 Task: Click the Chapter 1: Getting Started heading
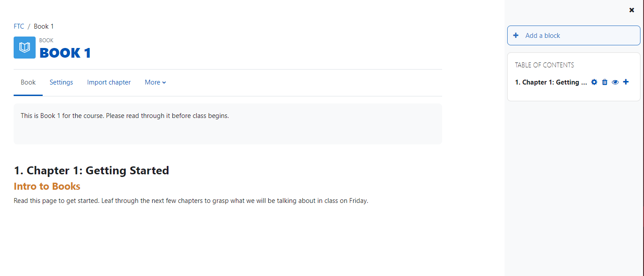pyautogui.click(x=91, y=170)
